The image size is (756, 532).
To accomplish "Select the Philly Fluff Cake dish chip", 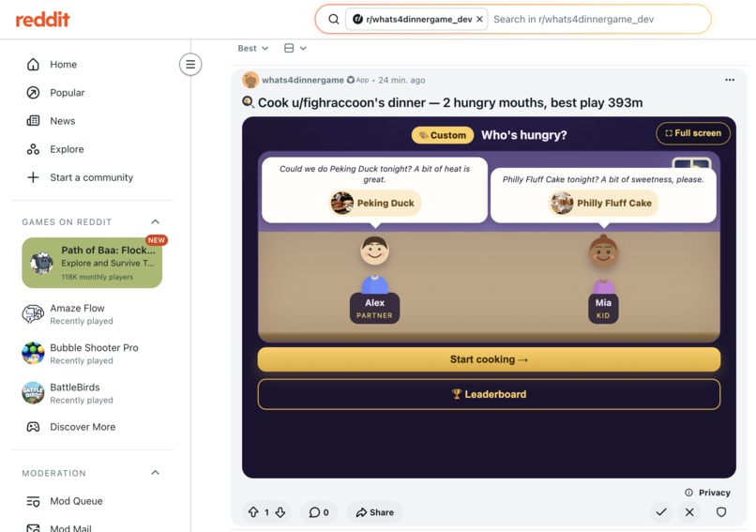I will [x=604, y=203].
